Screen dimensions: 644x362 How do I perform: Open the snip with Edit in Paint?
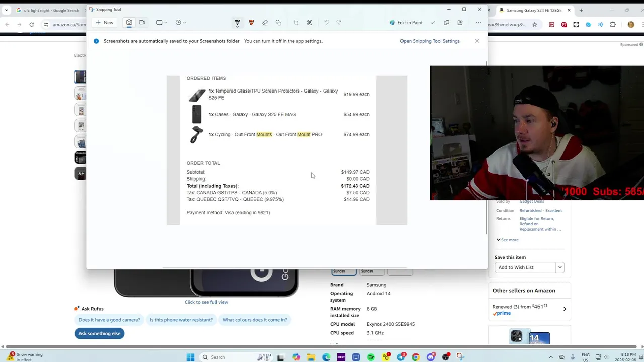tap(406, 23)
